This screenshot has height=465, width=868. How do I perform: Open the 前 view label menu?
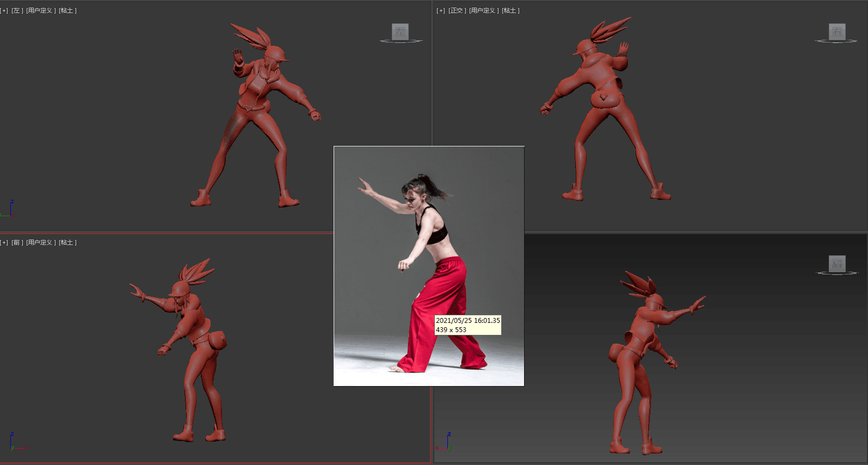17,243
